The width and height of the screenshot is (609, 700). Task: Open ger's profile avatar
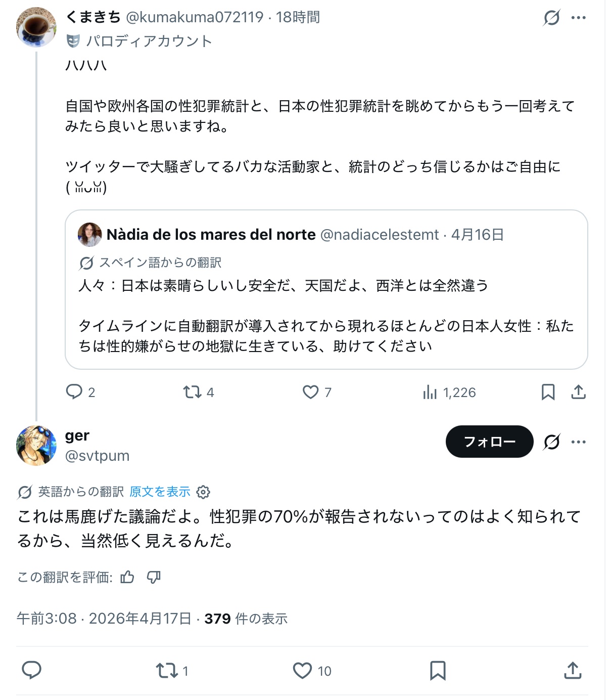coord(36,445)
